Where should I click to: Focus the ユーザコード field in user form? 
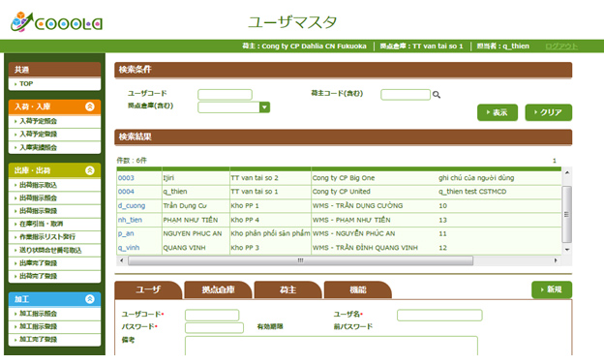(x=212, y=315)
